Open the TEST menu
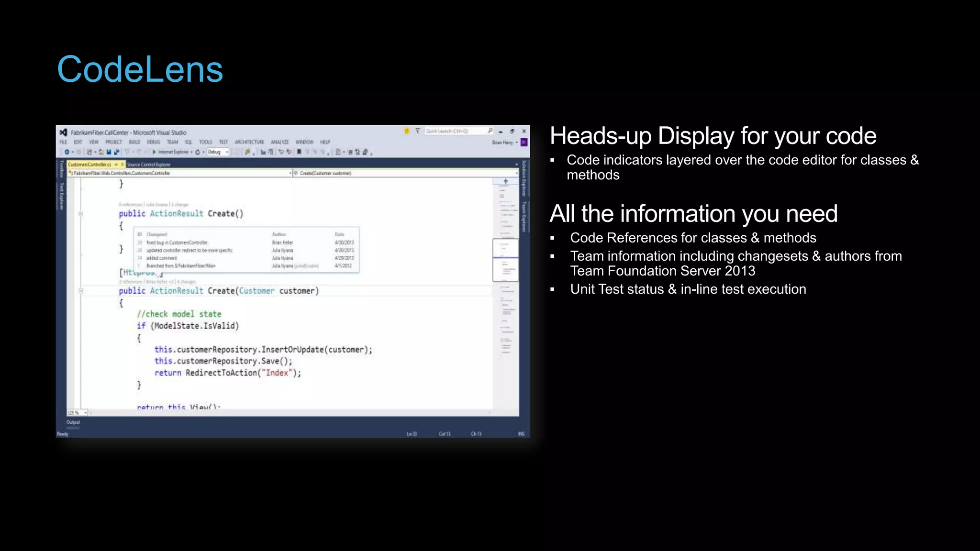The image size is (980, 551). pos(223,142)
